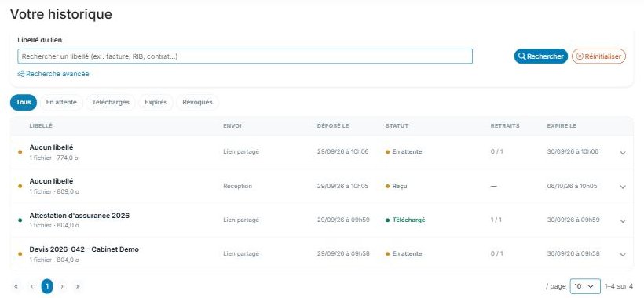Click the Votre historique heading
Viewport: 644px width, 298px height.
pos(61,14)
